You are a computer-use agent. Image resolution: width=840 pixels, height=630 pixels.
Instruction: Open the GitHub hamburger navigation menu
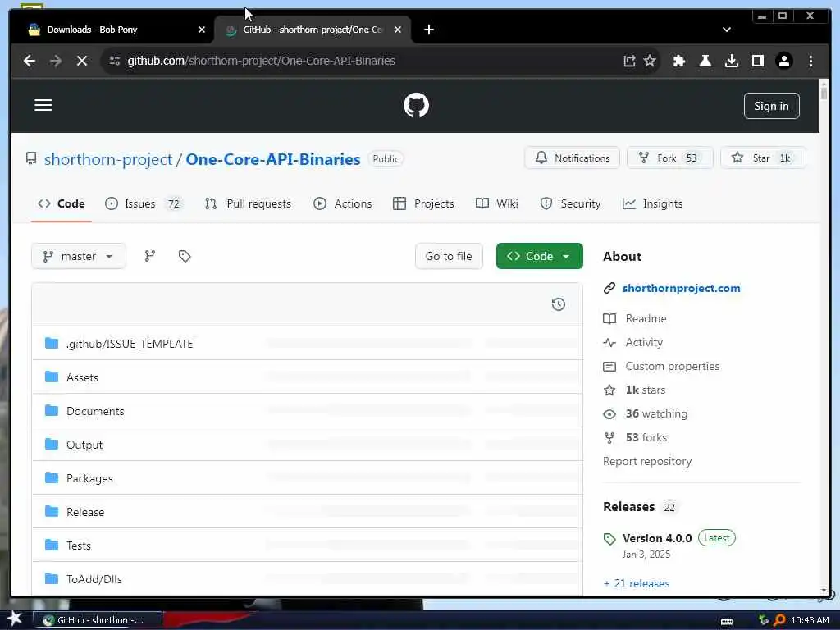43,105
